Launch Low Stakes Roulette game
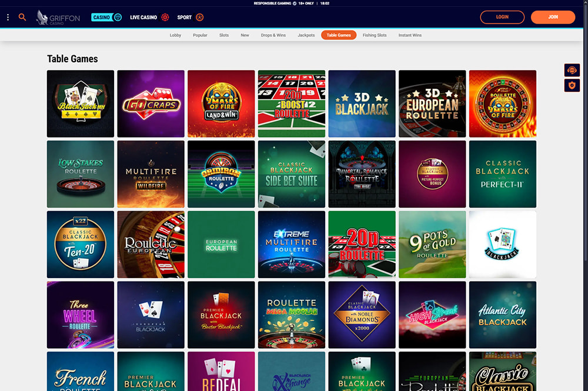Viewport: 588px width, 391px height. 81,174
